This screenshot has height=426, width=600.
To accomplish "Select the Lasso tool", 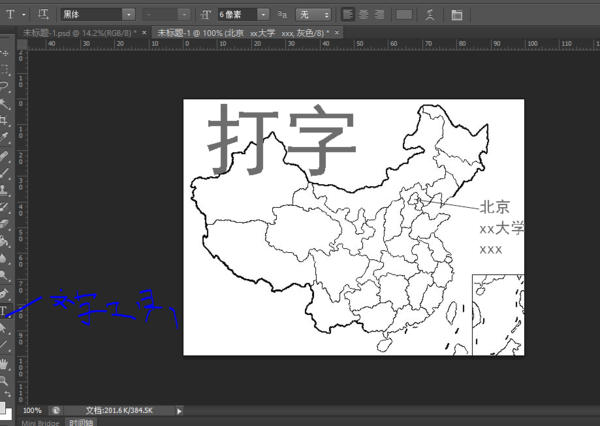I will (5, 86).
